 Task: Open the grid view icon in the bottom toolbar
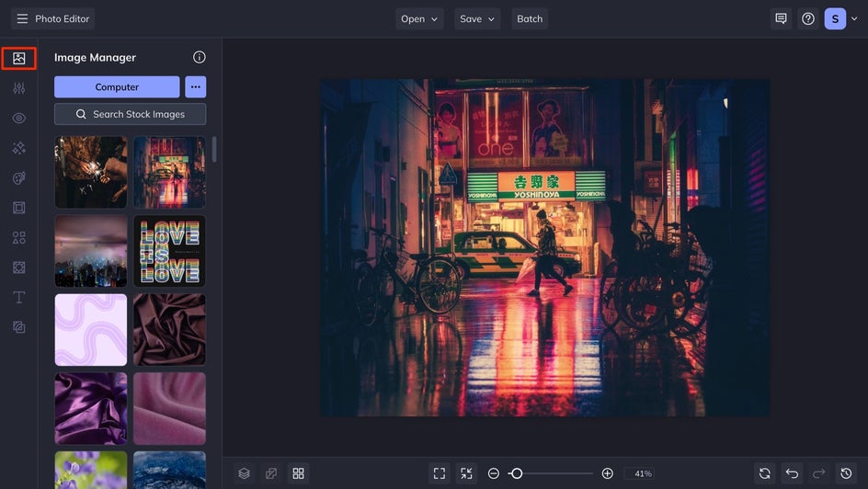point(298,473)
